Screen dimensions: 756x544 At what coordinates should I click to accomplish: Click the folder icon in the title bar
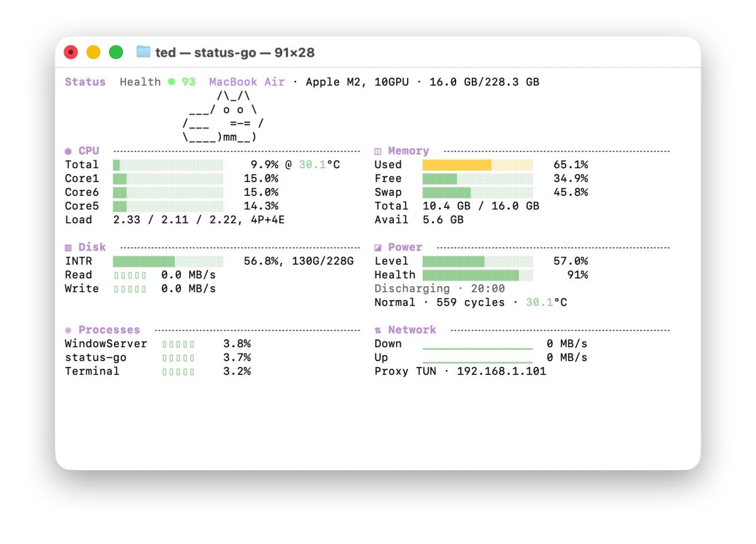tap(144, 52)
